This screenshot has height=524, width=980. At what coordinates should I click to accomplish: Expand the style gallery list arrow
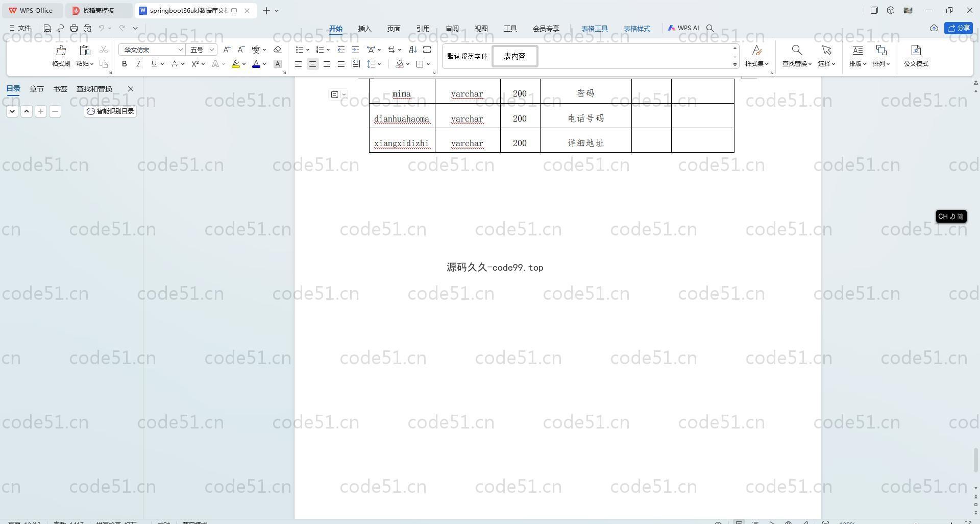coord(735,64)
